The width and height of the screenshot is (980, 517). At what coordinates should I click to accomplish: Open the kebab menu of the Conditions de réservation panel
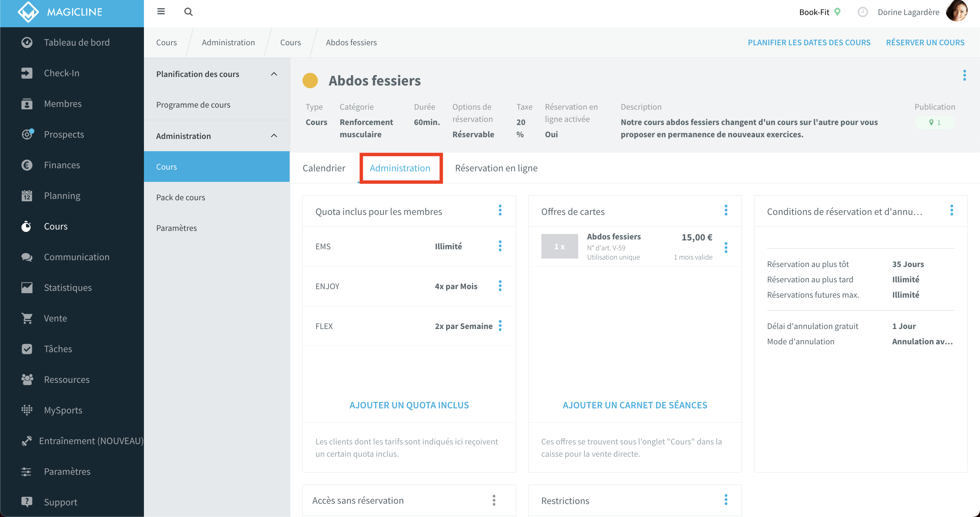pos(951,210)
